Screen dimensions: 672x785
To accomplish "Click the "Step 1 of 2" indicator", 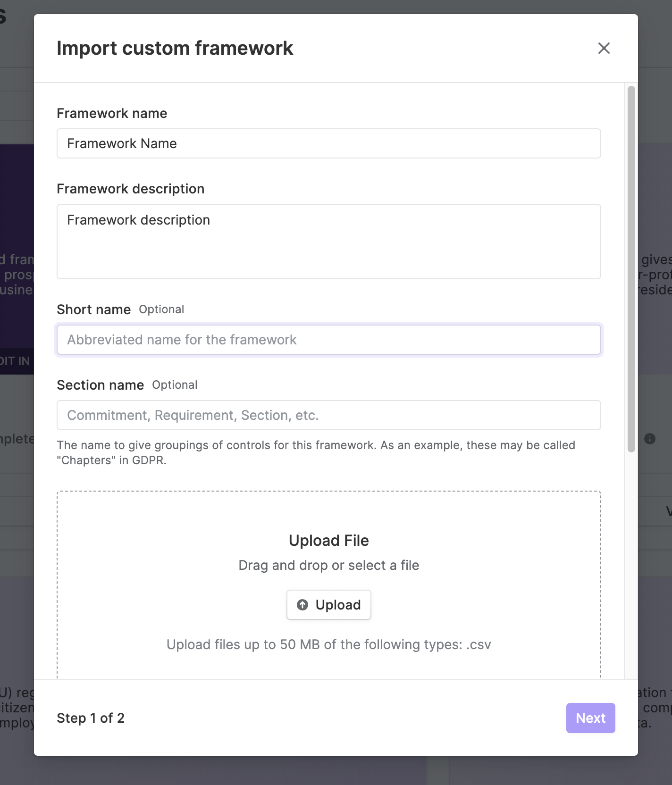I will 91,718.
